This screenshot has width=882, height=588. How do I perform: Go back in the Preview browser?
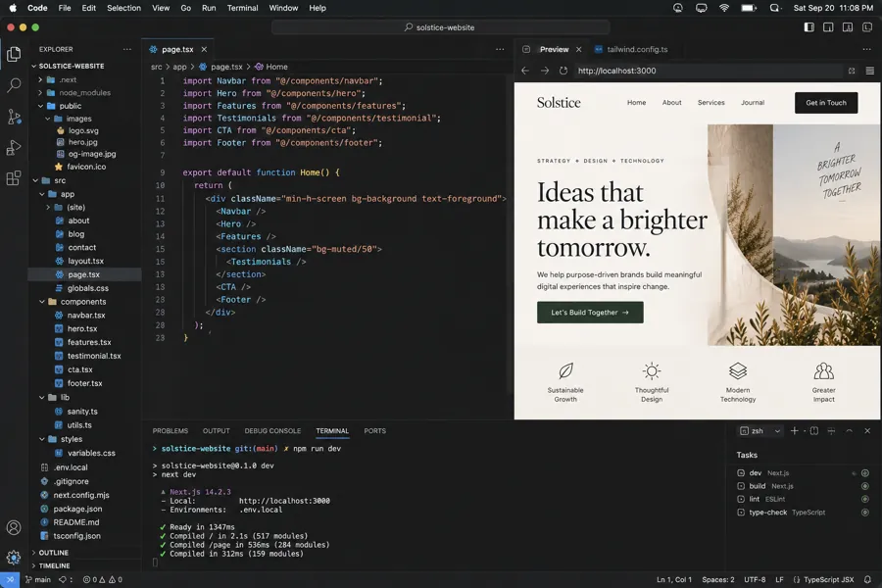(x=525, y=71)
